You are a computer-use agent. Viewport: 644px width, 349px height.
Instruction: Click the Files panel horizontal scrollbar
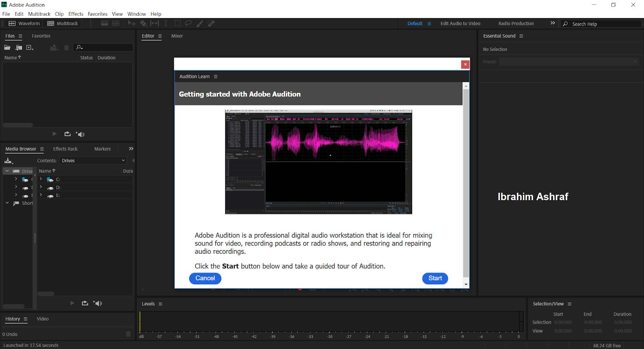18,125
